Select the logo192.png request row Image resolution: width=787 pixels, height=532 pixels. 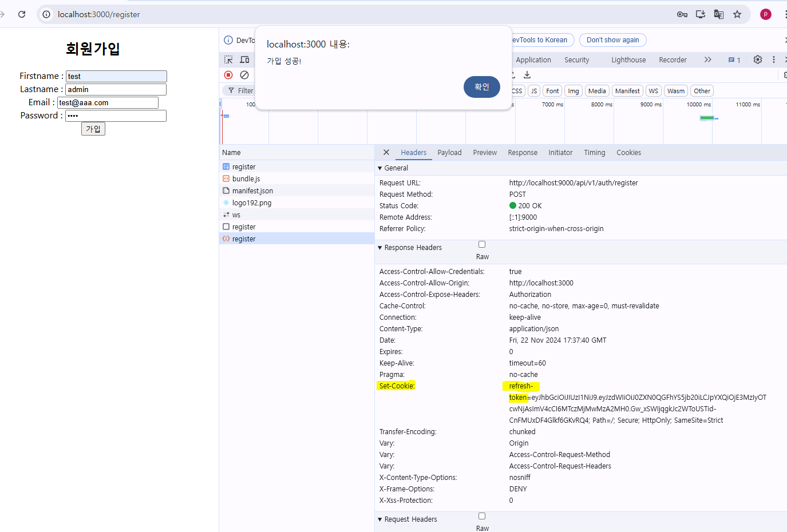click(296, 203)
